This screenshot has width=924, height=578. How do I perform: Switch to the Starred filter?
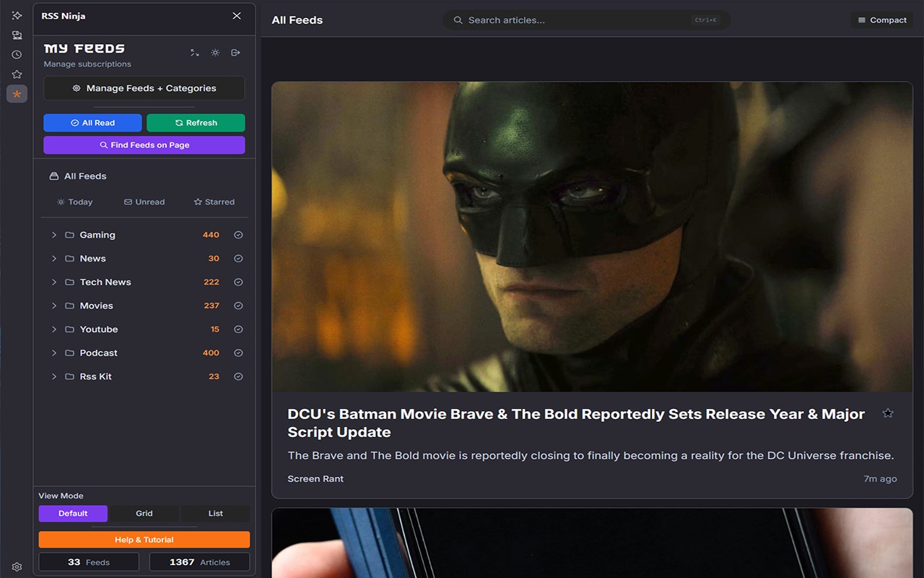(214, 202)
